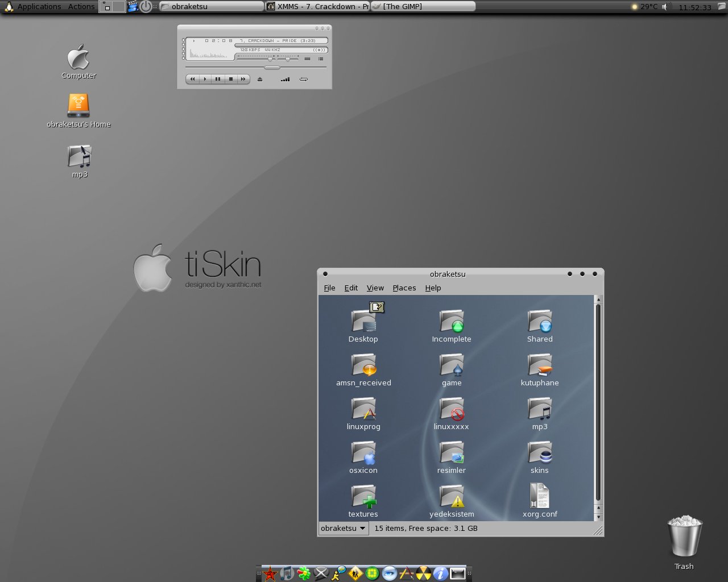Select the Incomplete folder

(x=452, y=326)
